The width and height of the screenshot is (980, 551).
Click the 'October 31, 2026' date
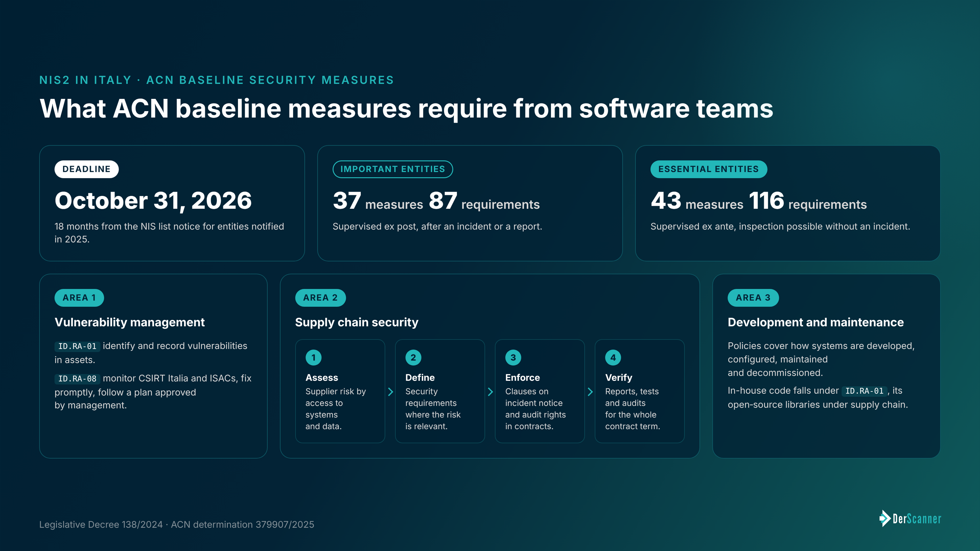pyautogui.click(x=153, y=201)
